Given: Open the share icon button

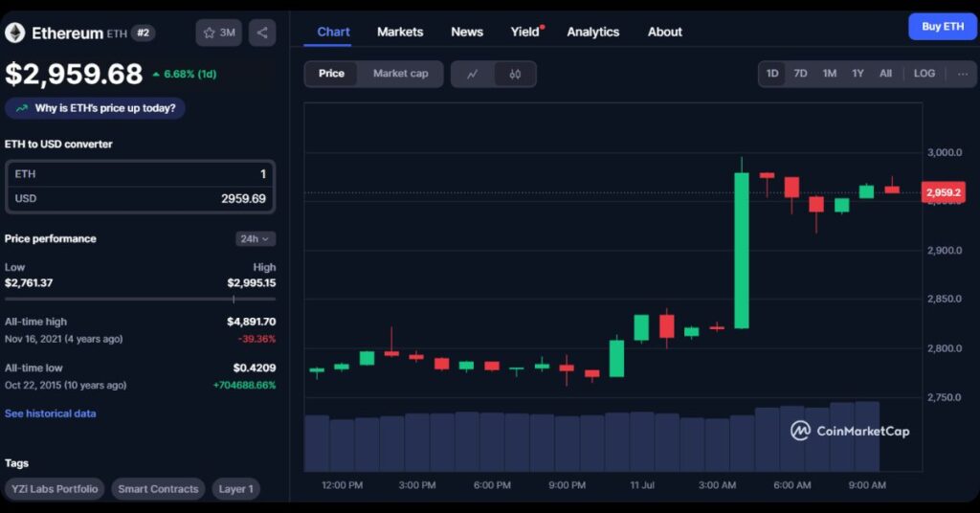Looking at the screenshot, I should [x=262, y=33].
